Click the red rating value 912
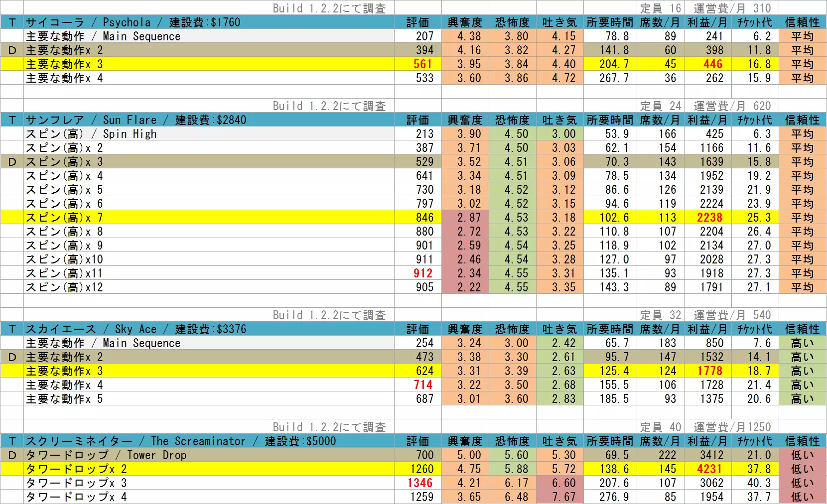Screen dimensions: 827x504 (422, 273)
